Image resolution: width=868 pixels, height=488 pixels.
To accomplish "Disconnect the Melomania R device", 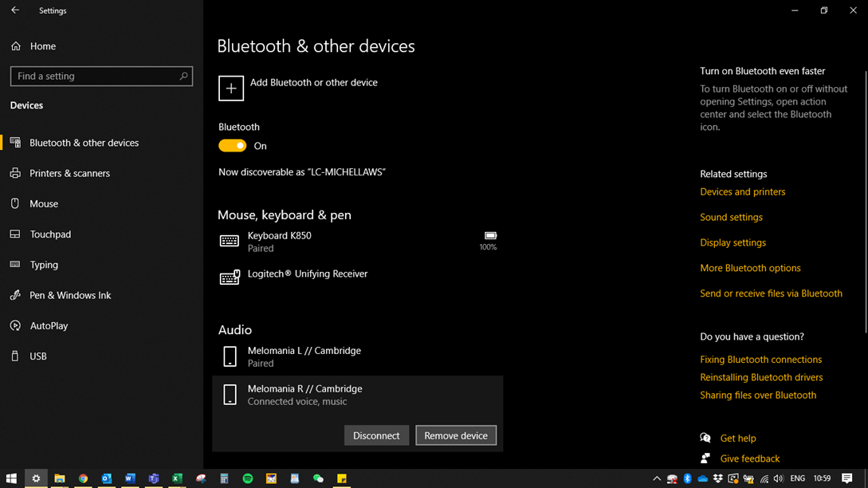I will [376, 435].
